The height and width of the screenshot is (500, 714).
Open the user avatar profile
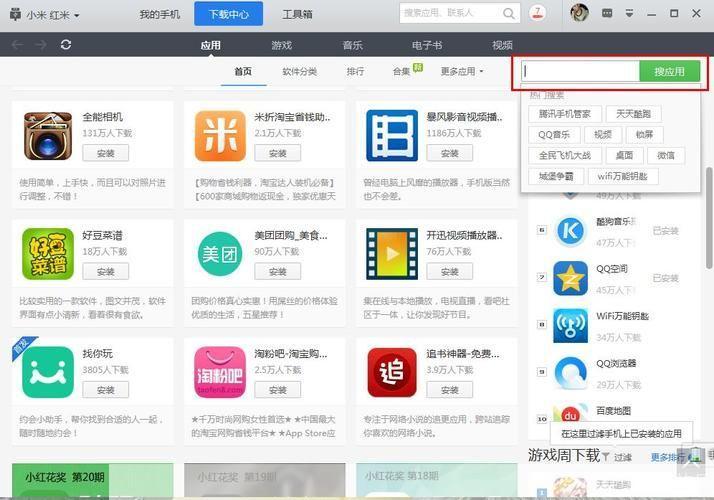[579, 13]
